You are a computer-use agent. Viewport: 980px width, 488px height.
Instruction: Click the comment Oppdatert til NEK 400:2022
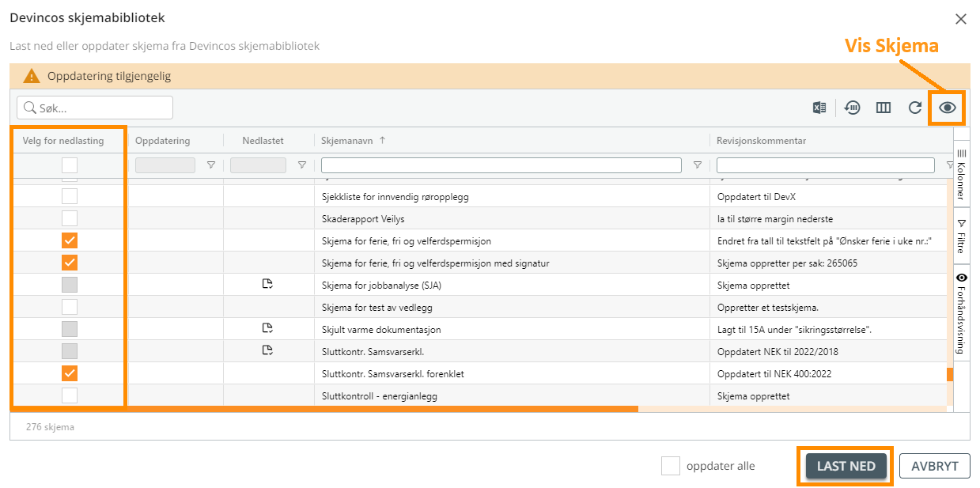[x=774, y=374]
